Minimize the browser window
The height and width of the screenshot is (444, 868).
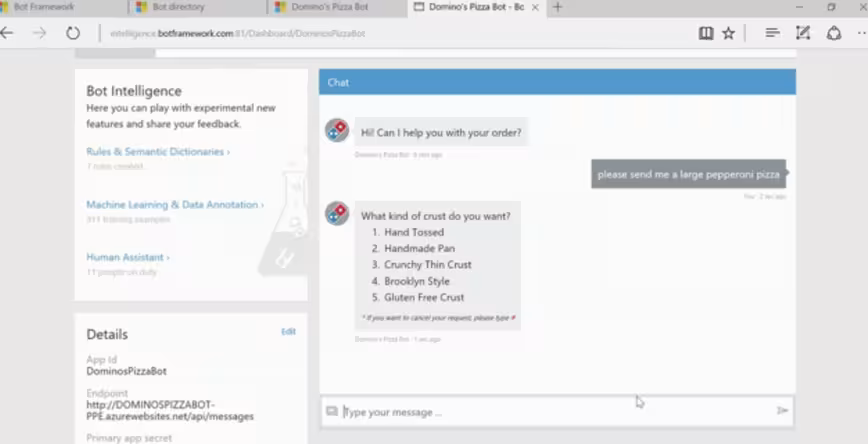click(799, 7)
